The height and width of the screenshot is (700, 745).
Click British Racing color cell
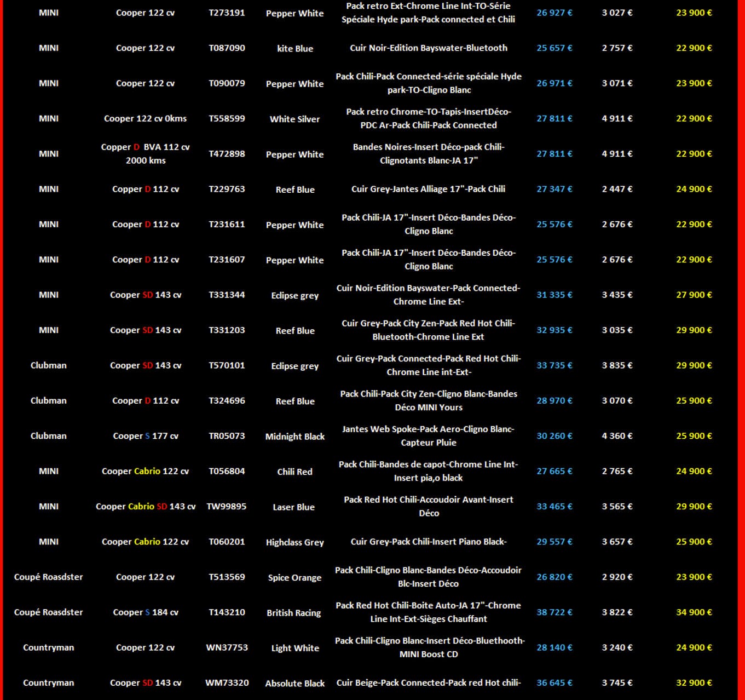click(294, 613)
